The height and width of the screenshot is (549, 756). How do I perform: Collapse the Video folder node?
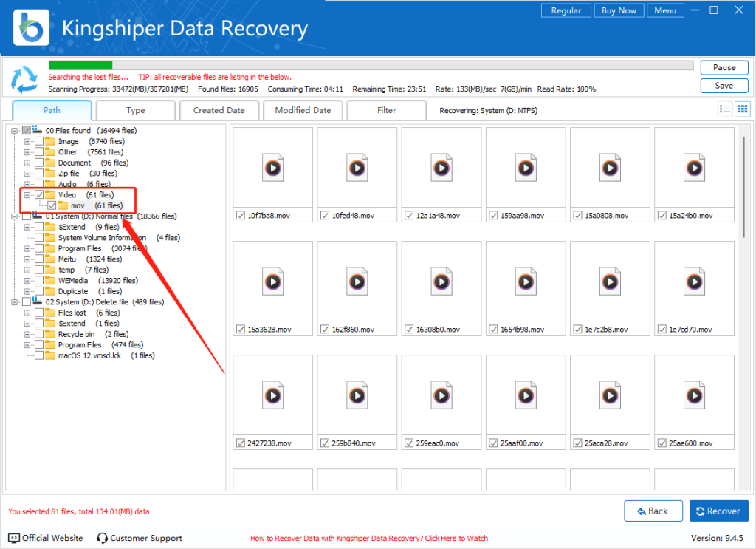[x=27, y=195]
